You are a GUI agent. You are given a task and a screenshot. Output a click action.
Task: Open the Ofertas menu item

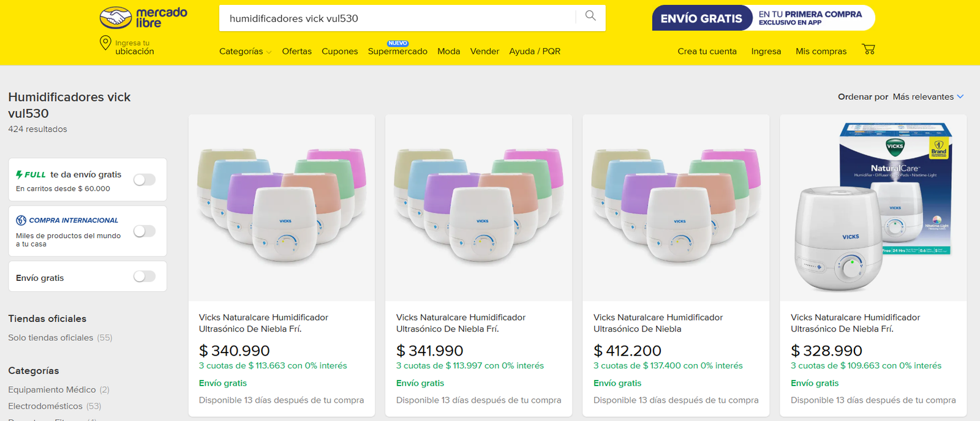296,51
